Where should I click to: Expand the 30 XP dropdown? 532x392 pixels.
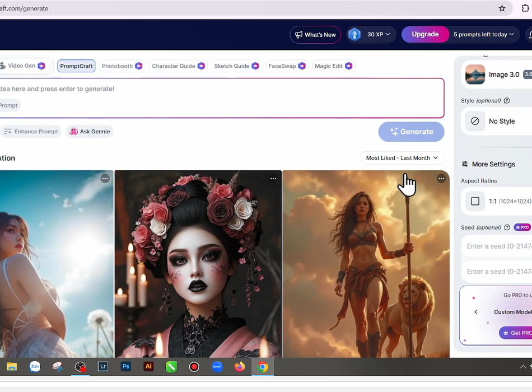[371, 35]
